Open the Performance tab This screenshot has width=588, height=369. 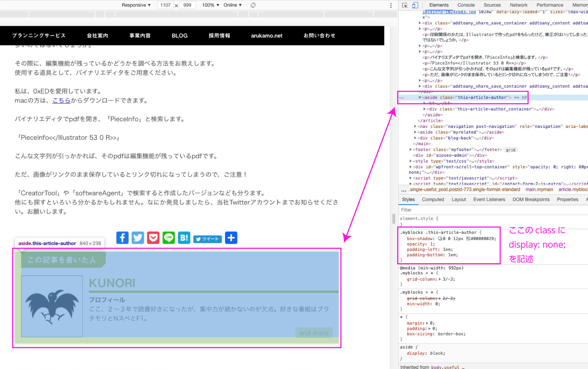(550, 5)
